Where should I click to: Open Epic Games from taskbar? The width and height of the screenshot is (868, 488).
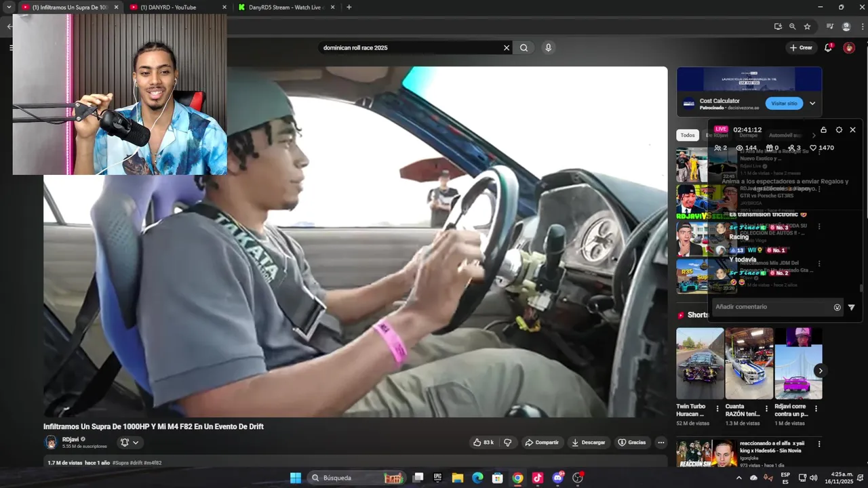click(x=437, y=478)
